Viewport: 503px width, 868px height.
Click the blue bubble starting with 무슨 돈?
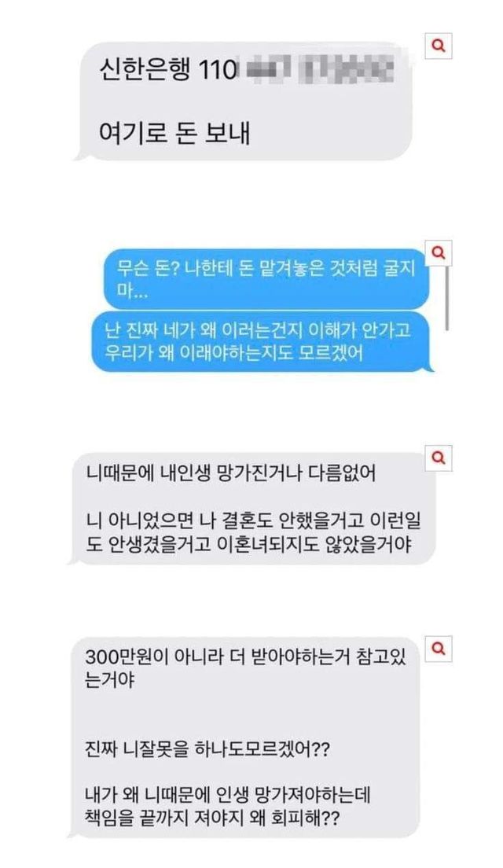click(x=266, y=279)
